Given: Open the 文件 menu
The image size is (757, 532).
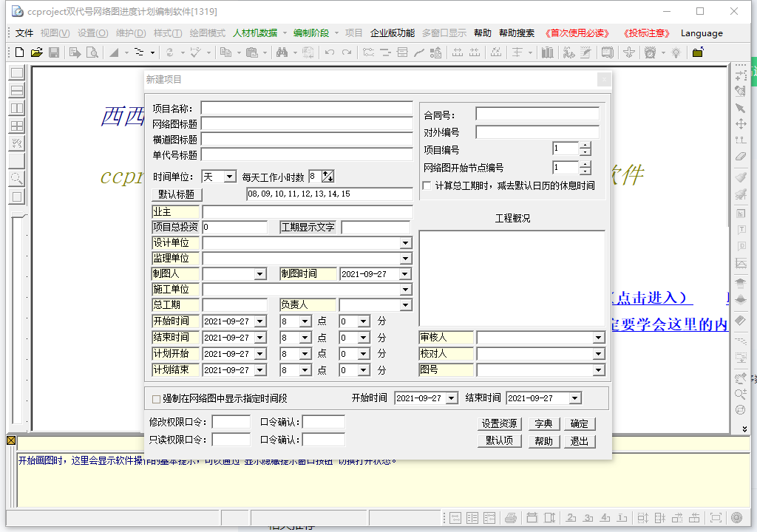Looking at the screenshot, I should click(24, 33).
